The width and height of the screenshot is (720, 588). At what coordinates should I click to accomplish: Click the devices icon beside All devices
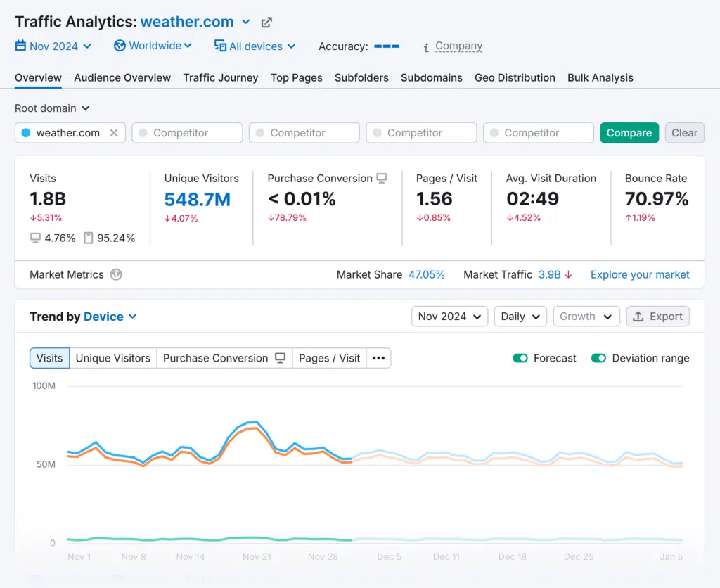click(220, 46)
